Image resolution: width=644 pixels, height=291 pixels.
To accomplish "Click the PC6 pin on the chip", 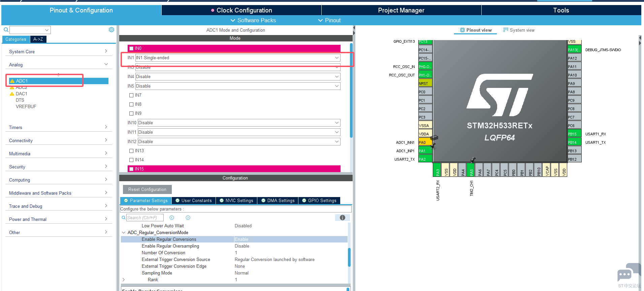I will click(x=574, y=126).
